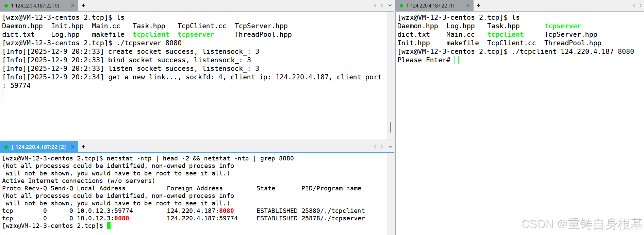Click the previous-tab arrow in bottom pane

click(x=375, y=147)
